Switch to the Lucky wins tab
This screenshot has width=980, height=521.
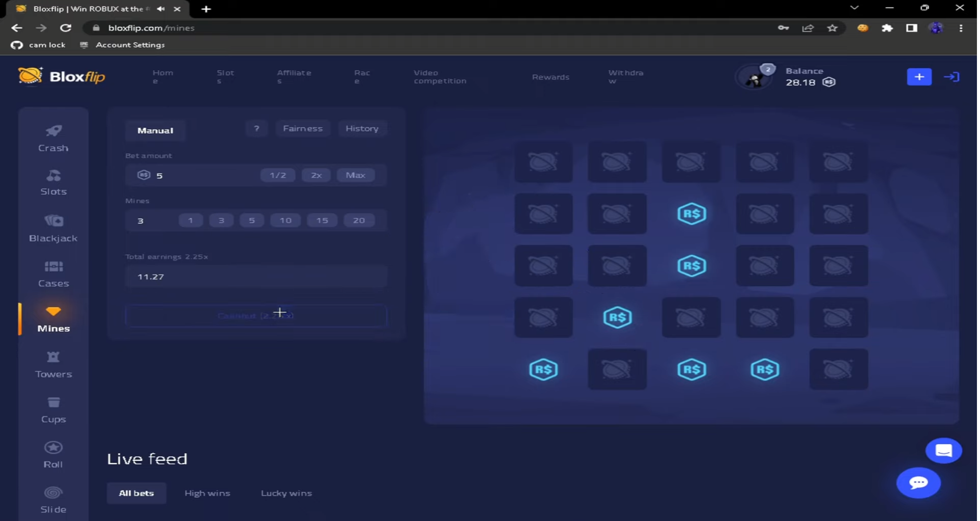286,492
